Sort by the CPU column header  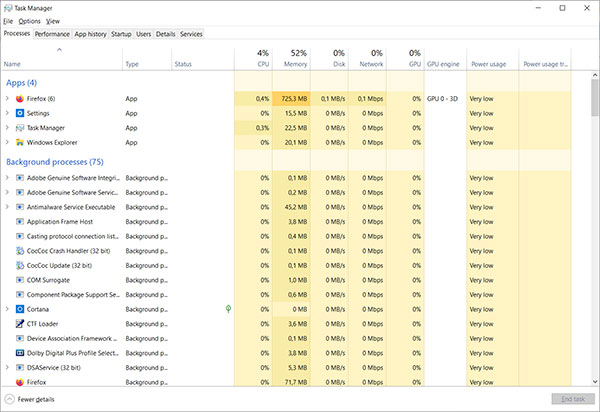point(253,59)
